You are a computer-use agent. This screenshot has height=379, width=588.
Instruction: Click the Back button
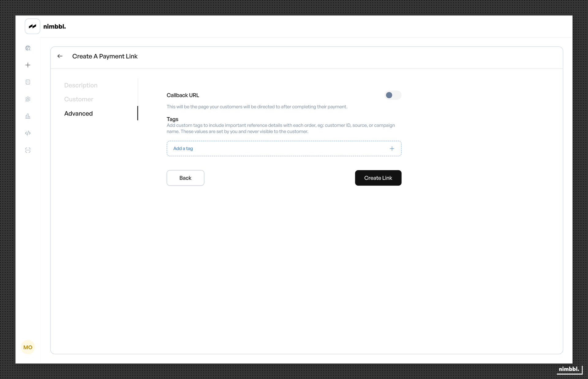(185, 178)
